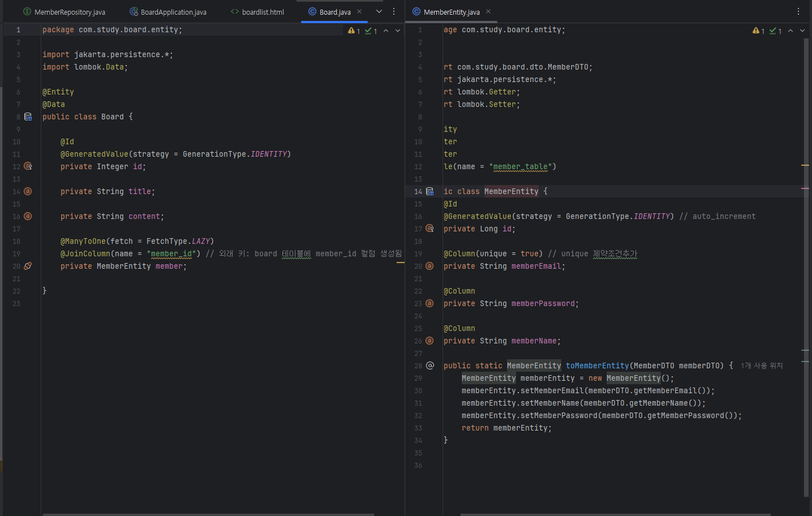Switch to the boardlist.html tab
The height and width of the screenshot is (516, 812).
257,12
